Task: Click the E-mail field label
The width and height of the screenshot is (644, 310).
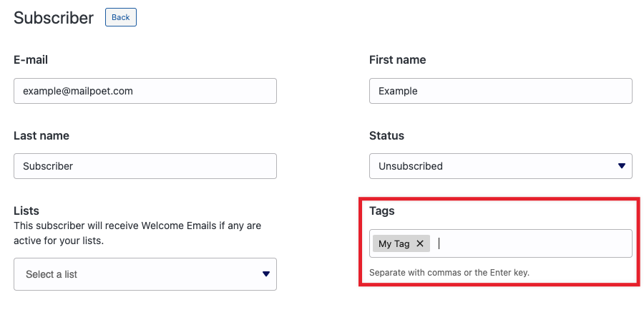Action: point(31,60)
